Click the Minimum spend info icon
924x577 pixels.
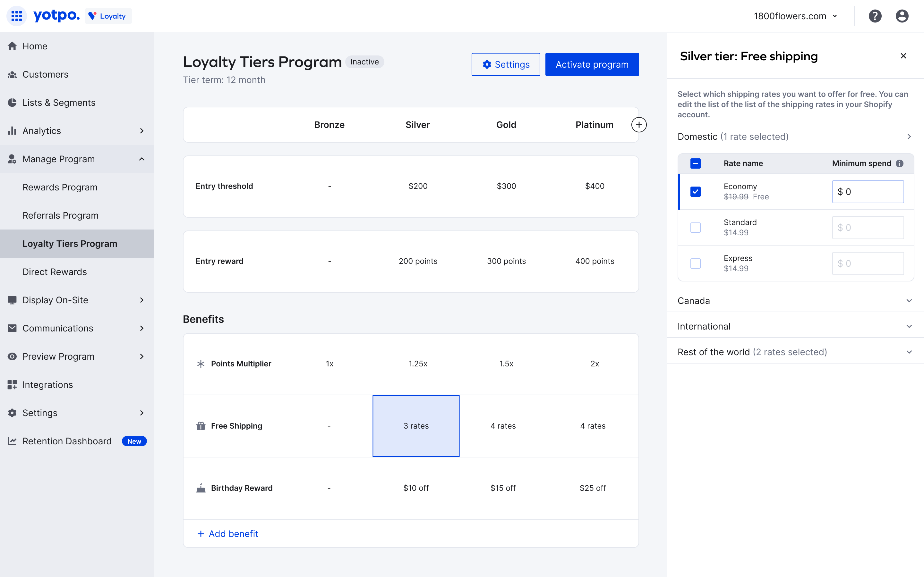(x=900, y=163)
